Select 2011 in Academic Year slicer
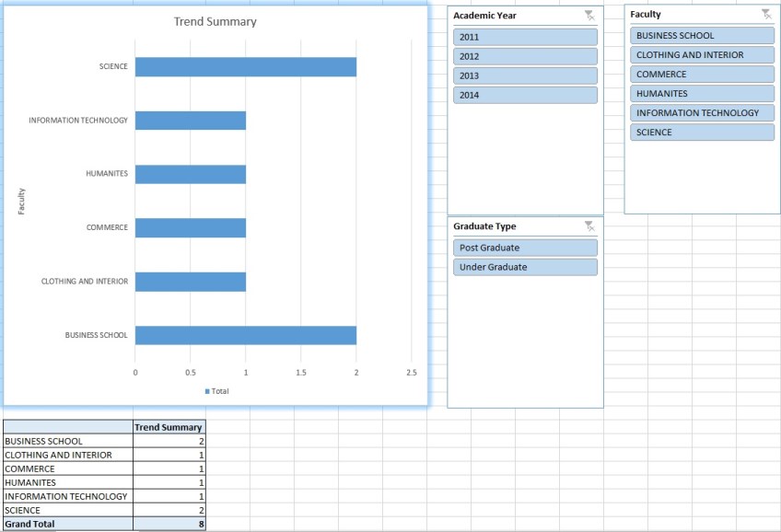The height and width of the screenshot is (532, 781). 525,37
